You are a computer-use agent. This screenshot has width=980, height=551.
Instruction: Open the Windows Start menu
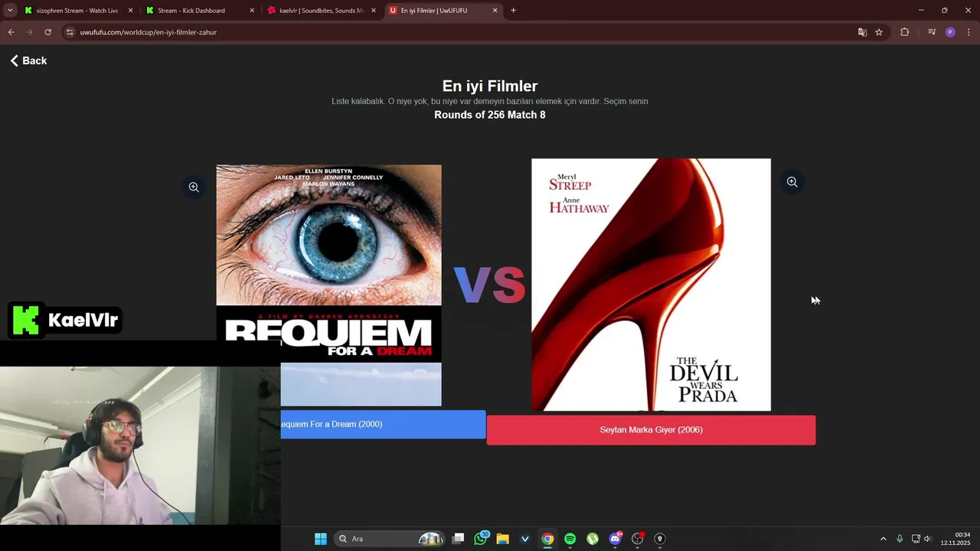point(321,539)
